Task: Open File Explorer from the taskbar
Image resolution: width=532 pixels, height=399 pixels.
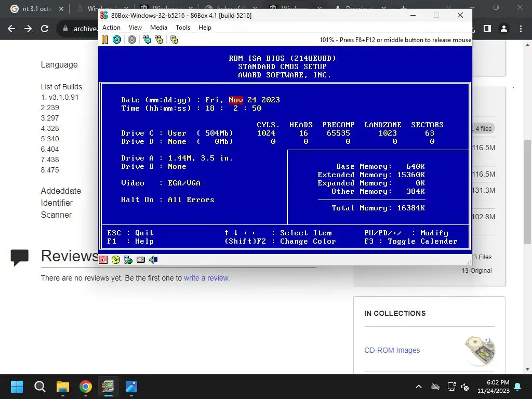Action: [x=63, y=387]
